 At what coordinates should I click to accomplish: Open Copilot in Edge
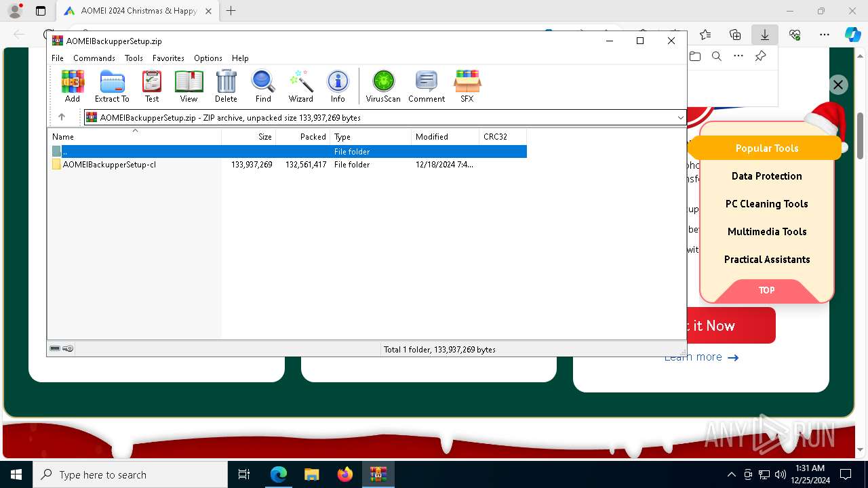[852, 35]
